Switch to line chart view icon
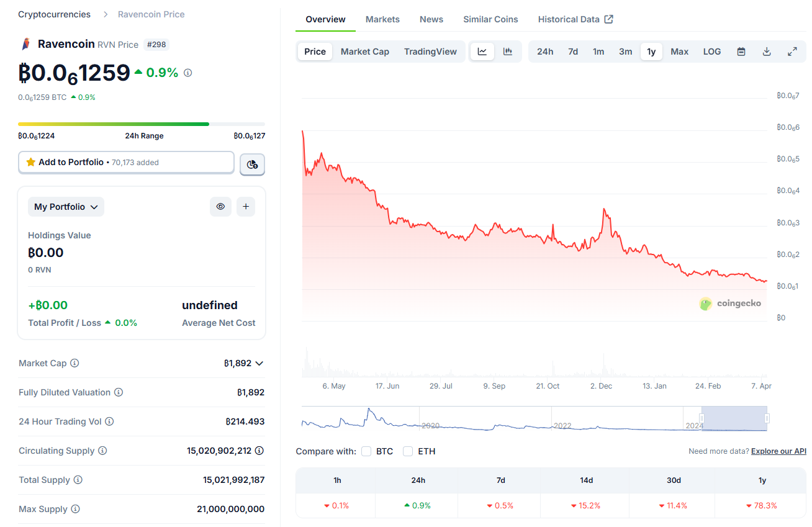 (482, 52)
